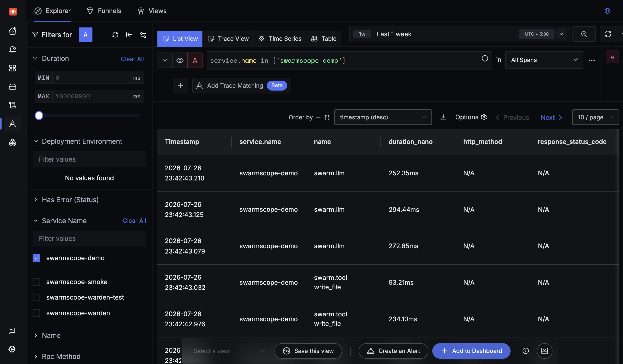Expand the Name filter section
The height and width of the screenshot is (364, 623).
pos(36,335)
